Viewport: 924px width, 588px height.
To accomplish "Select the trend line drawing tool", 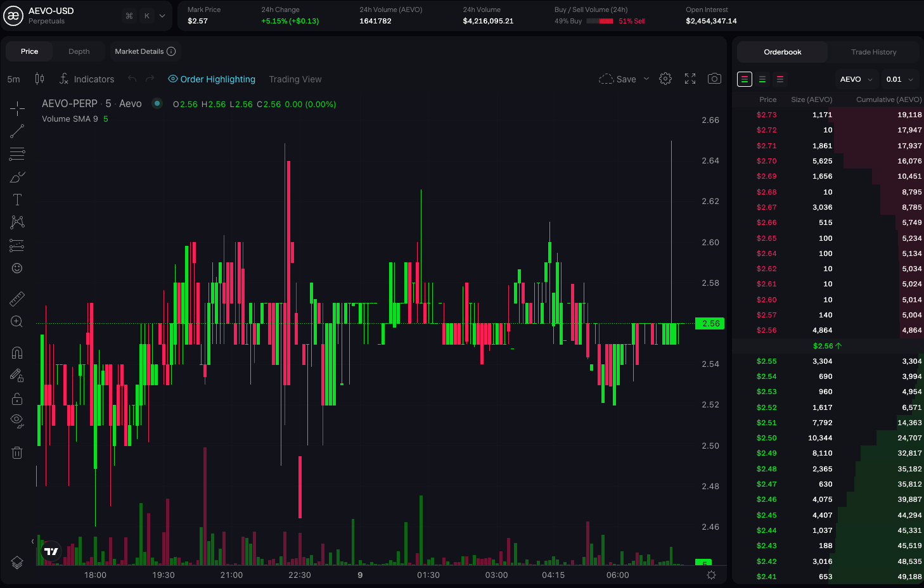I will click(16, 131).
